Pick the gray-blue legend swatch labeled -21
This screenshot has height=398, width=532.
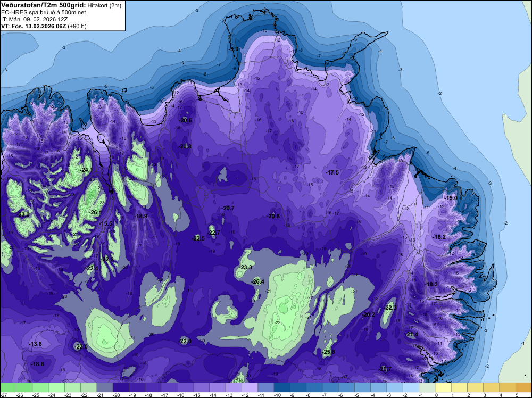pos(105,387)
